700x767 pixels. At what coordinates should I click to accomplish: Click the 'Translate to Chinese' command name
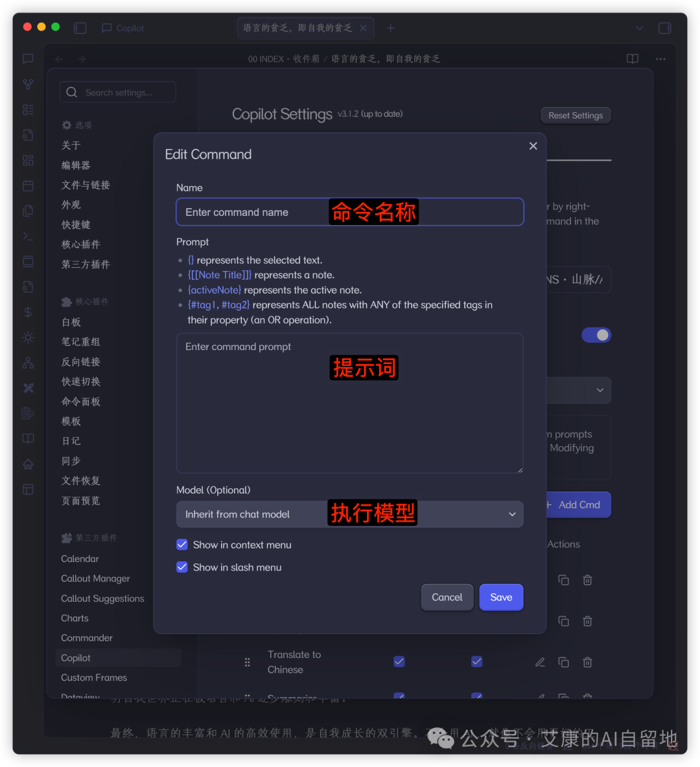[294, 662]
